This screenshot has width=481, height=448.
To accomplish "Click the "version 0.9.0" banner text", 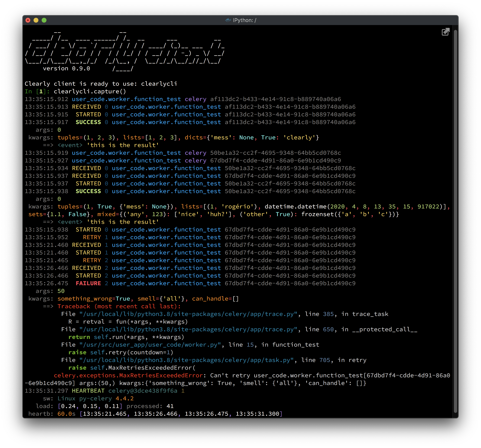I will tap(66, 68).
